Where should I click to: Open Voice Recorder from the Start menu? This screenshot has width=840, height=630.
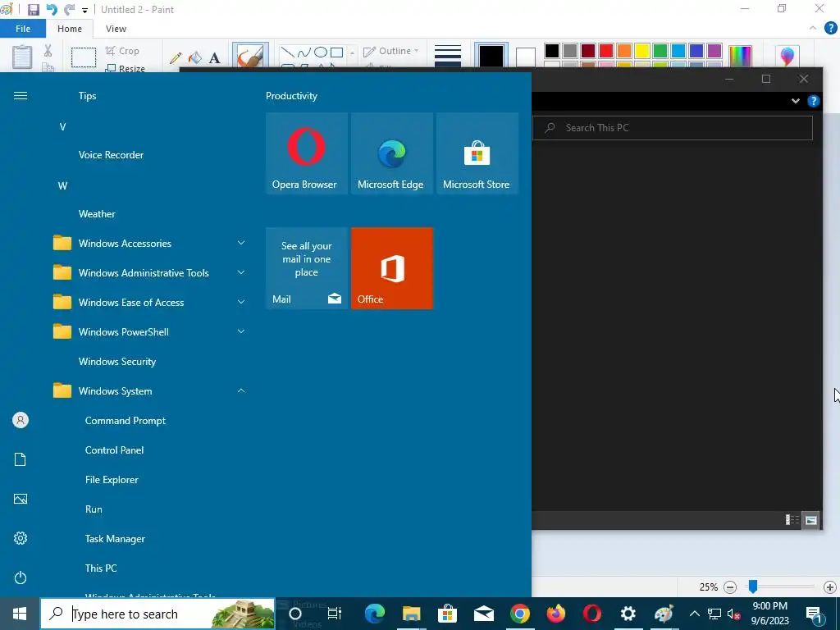tap(111, 155)
